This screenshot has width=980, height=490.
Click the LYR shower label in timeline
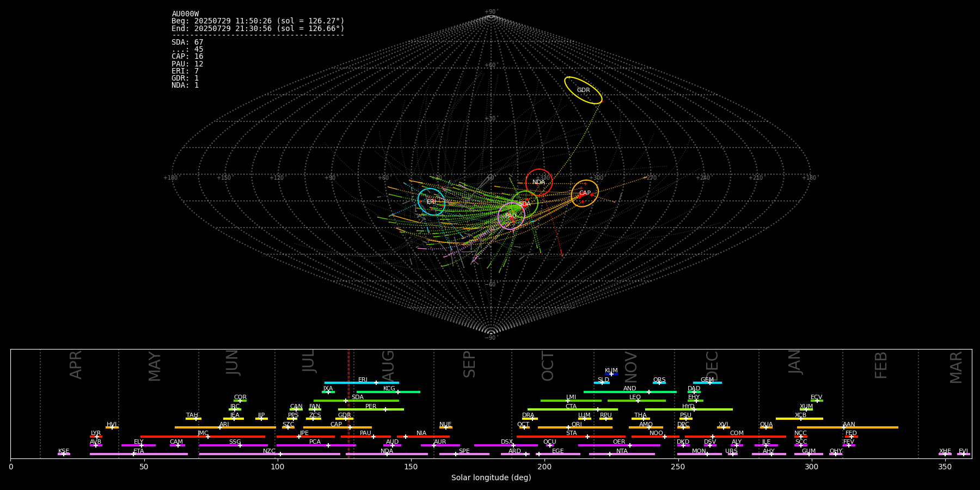[x=96, y=433]
